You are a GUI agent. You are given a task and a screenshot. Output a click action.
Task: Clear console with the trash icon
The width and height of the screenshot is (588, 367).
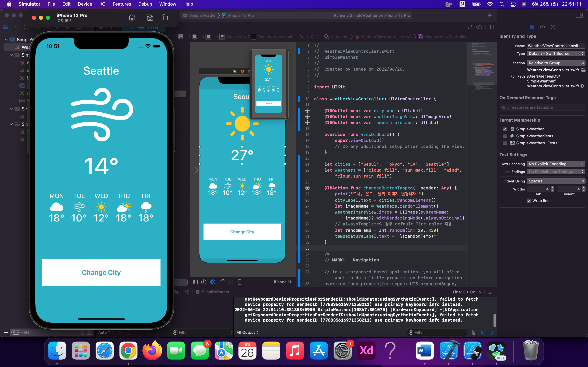473,332
